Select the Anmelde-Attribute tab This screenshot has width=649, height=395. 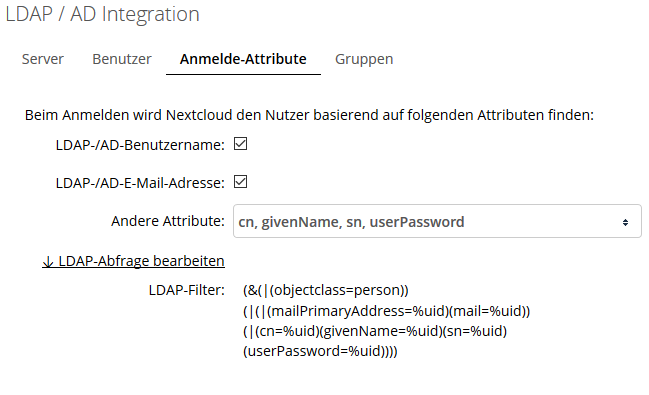point(243,59)
